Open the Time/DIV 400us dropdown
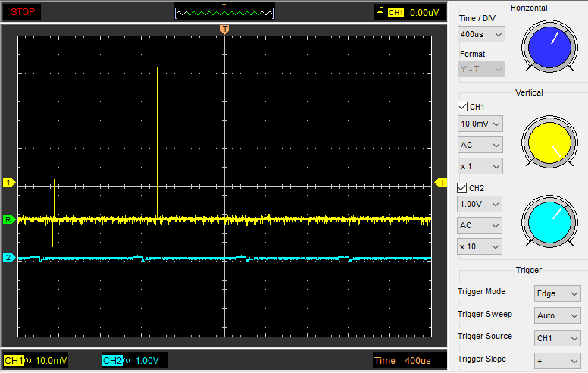The image size is (588, 373). tap(482, 35)
